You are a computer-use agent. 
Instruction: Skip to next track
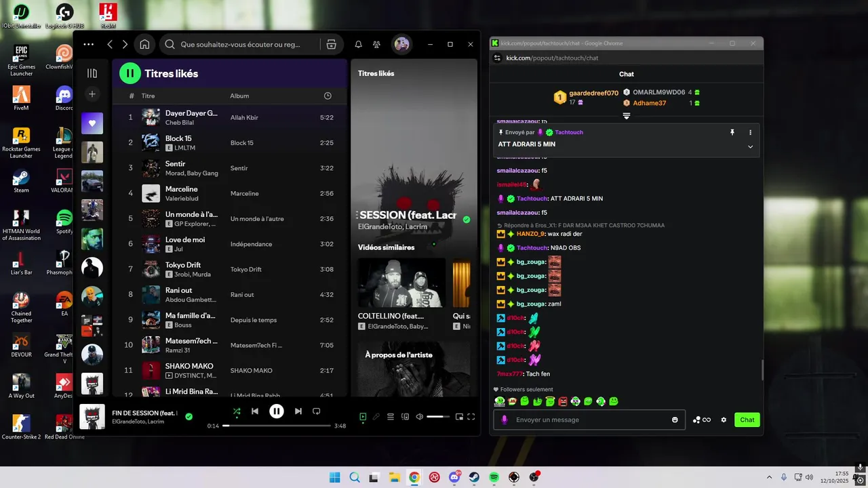coord(298,411)
